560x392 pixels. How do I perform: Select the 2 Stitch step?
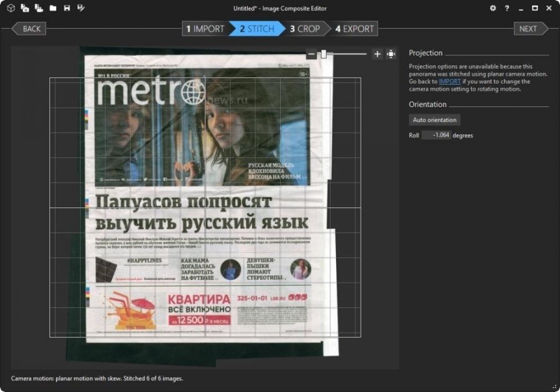pos(257,29)
